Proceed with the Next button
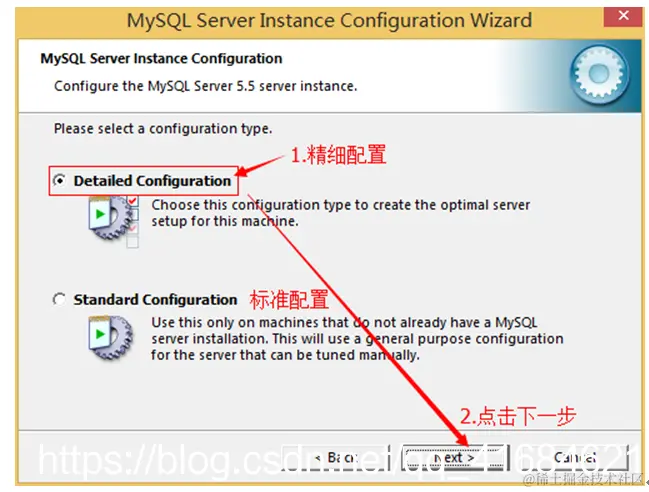Viewport: 649px width, 492px height. [454, 458]
